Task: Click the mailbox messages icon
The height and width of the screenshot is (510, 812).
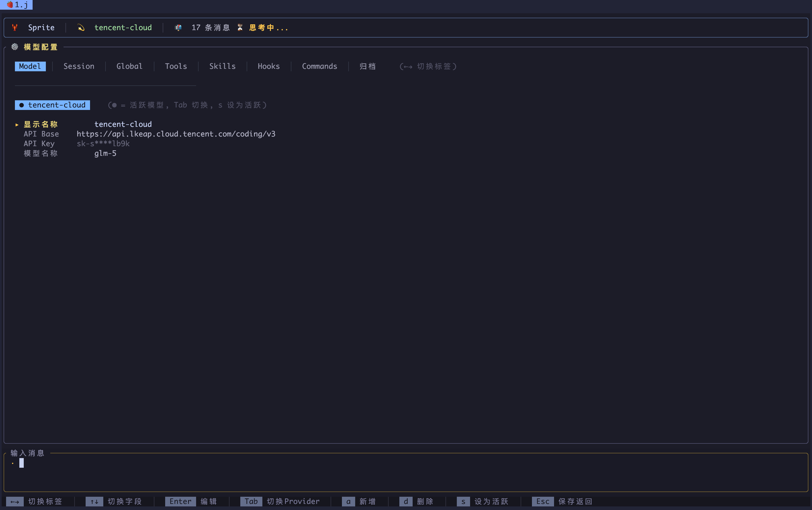Action: [x=178, y=28]
